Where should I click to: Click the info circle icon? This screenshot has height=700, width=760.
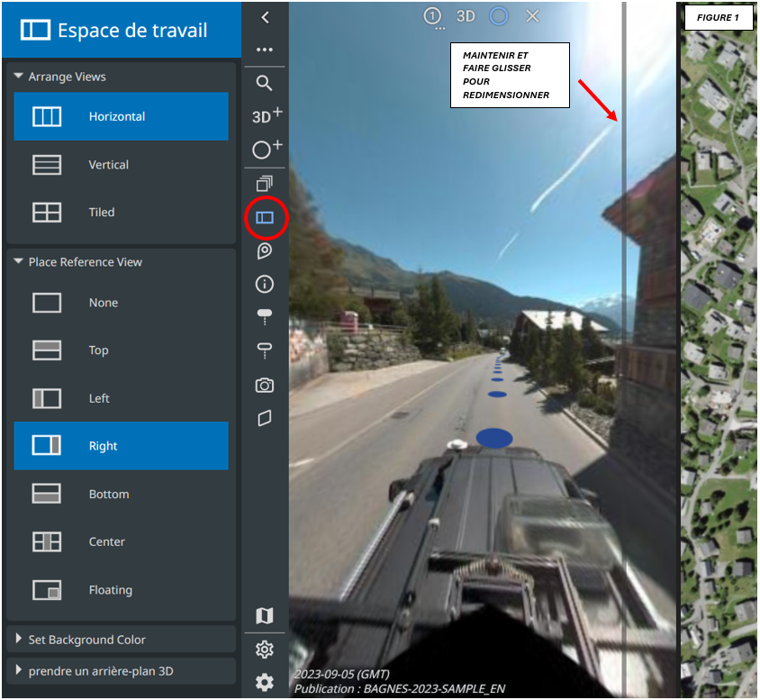point(264,285)
